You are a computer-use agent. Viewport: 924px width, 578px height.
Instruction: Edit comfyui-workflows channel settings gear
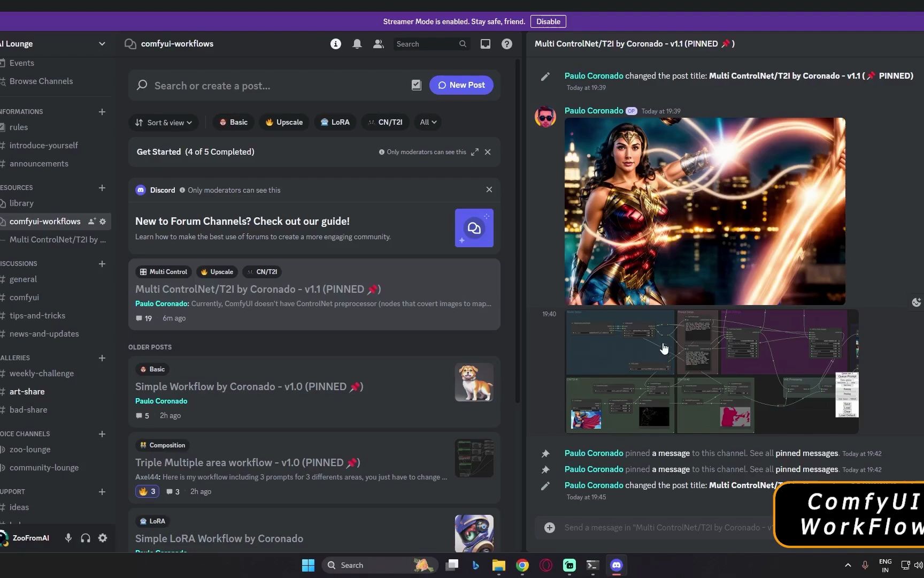(x=103, y=222)
